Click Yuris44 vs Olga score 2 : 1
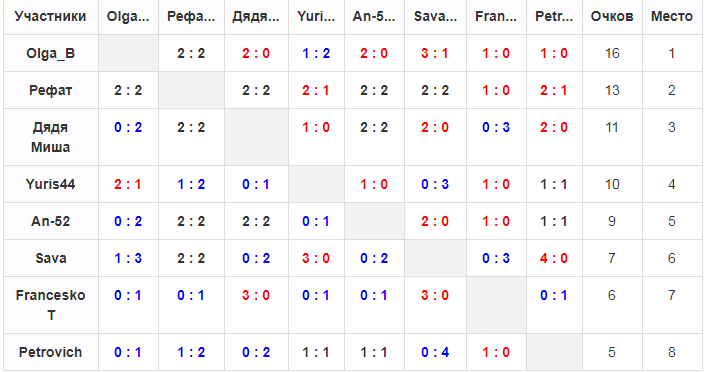 (128, 184)
